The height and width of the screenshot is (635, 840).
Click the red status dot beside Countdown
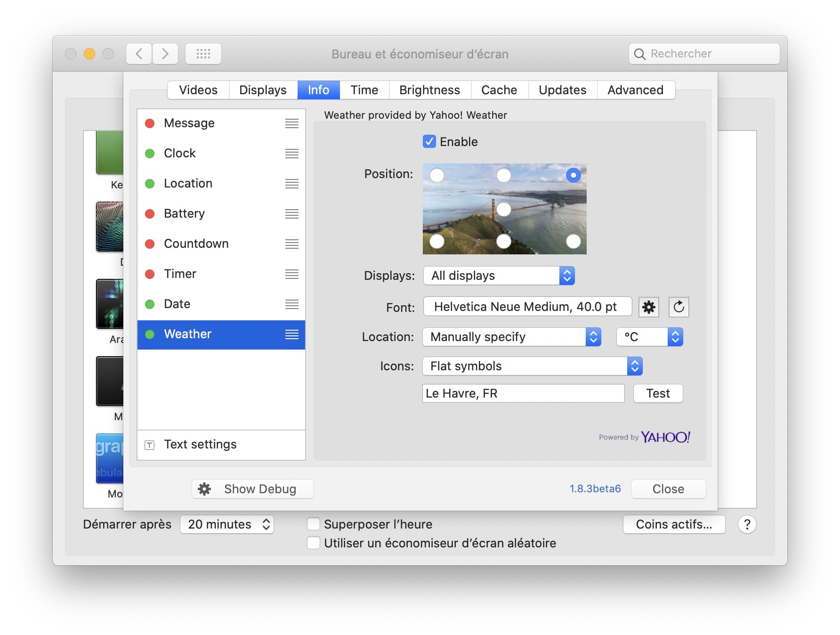(x=150, y=244)
